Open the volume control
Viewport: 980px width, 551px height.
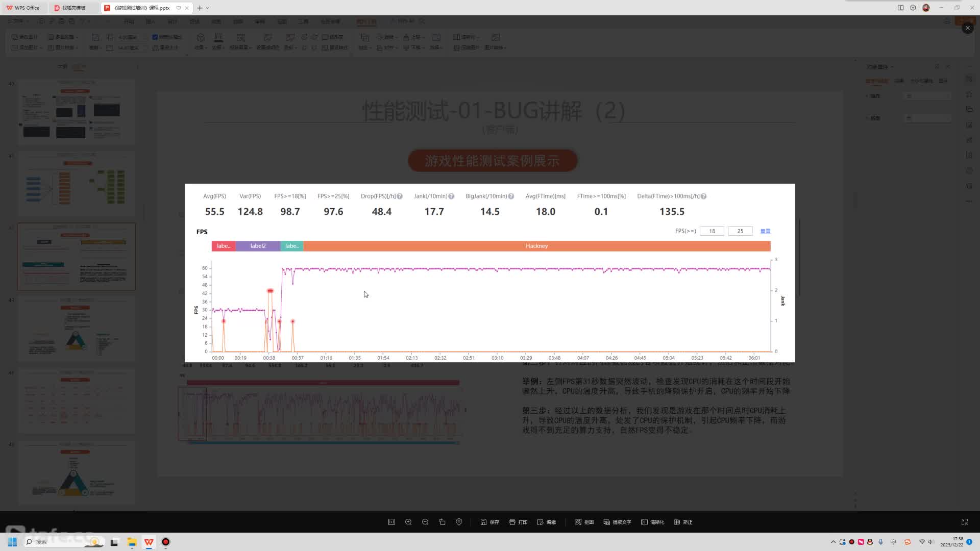click(930, 542)
